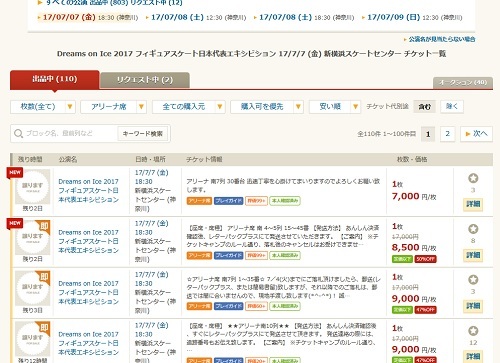Viewport: 500px width, 363px height.
Task: Click the search magnifier icon in the keyword box
Action: (18, 133)
